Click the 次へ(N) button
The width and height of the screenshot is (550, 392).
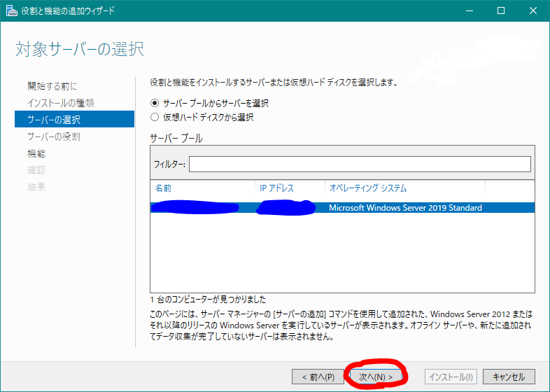point(376,377)
